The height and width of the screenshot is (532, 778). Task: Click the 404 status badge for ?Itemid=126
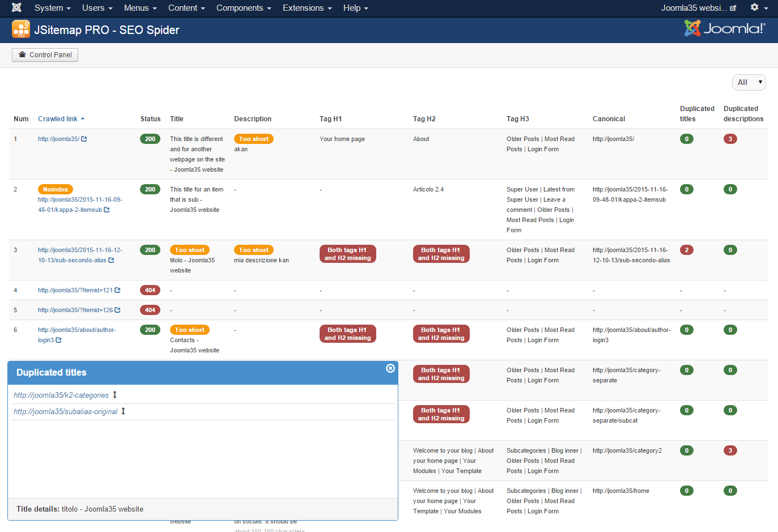150,310
